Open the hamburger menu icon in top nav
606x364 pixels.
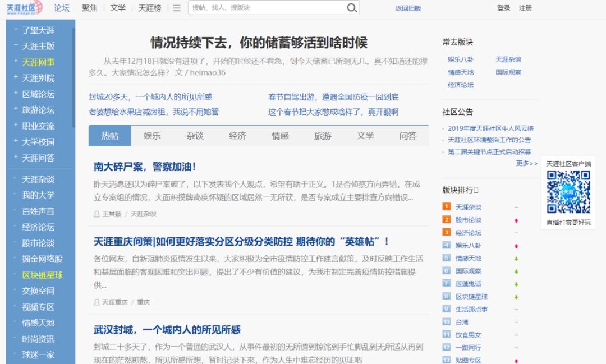click(x=177, y=8)
